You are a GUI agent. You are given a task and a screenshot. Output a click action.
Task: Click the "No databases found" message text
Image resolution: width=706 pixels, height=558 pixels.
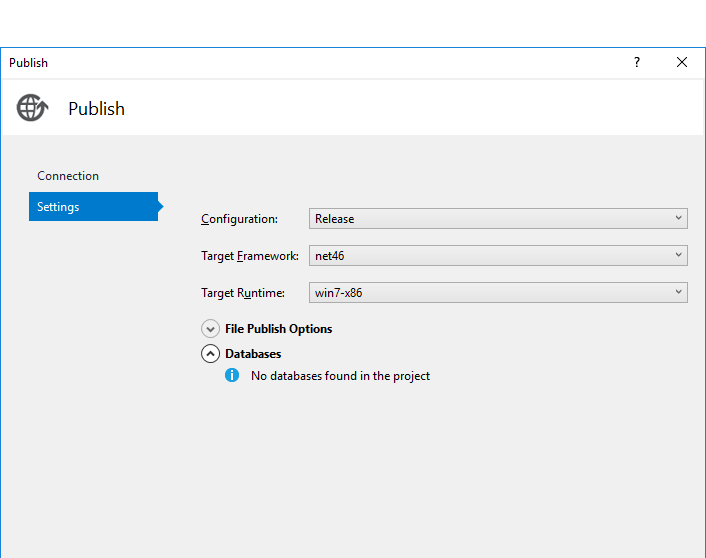[340, 376]
